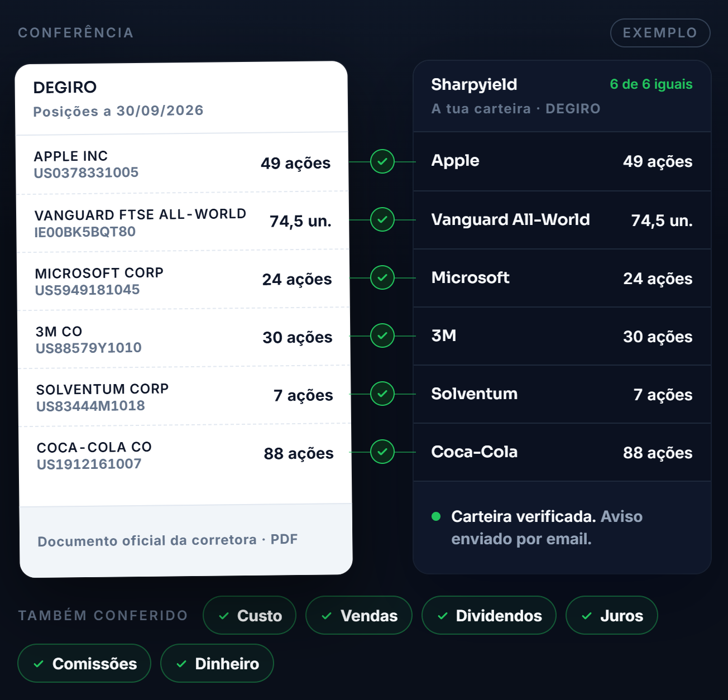Click Apple in the Sharpyield portfolio
This screenshot has width=728, height=700.
coord(455,161)
